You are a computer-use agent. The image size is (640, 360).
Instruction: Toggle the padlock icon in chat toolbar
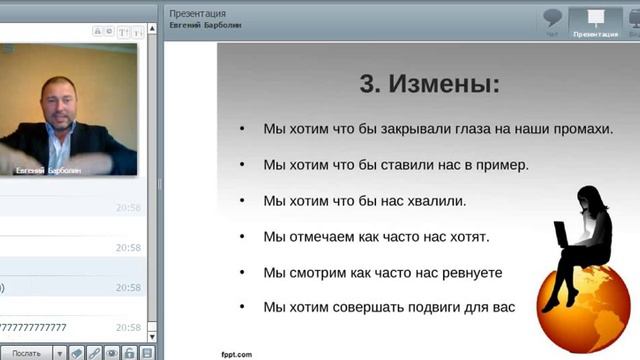(x=129, y=353)
